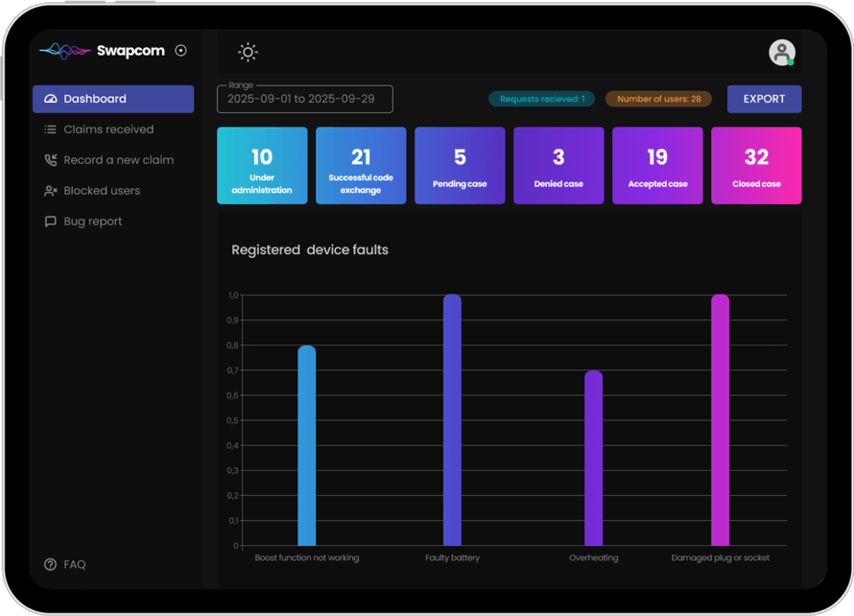Click the phone icon for Record a new claim
854x616 pixels.
point(51,160)
